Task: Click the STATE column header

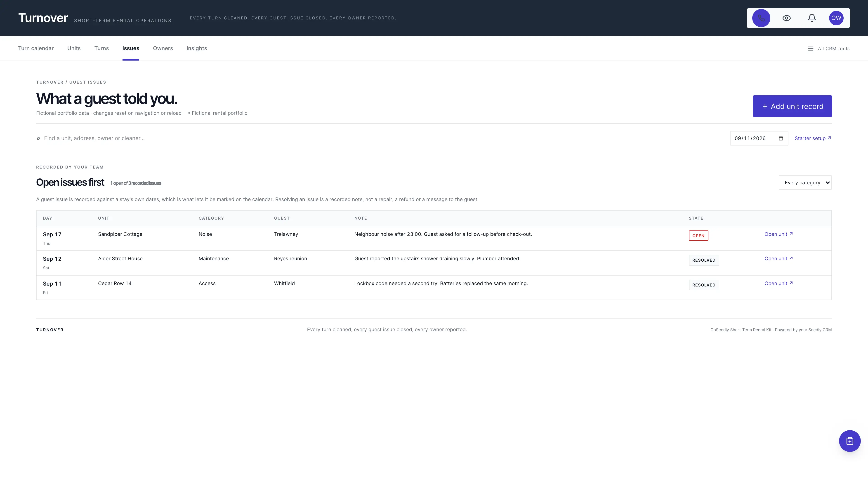Action: click(696, 218)
